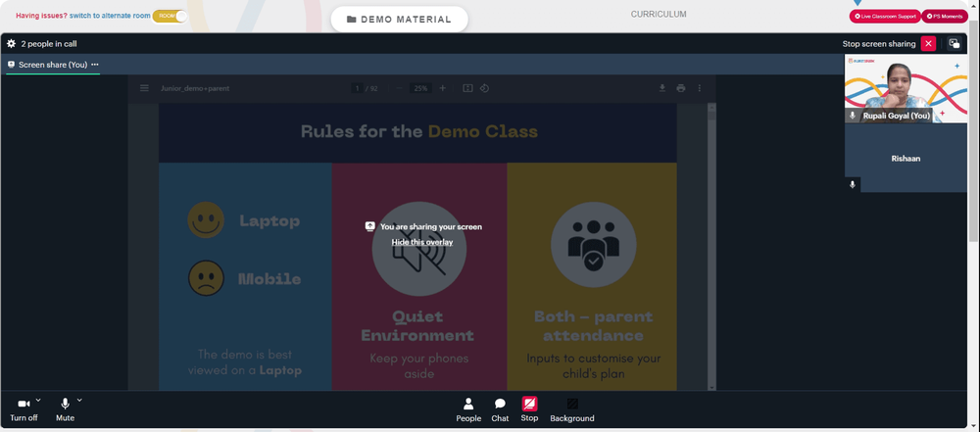980x432 pixels.
Task: Zoom in the PDF with plus button
Action: click(x=443, y=88)
